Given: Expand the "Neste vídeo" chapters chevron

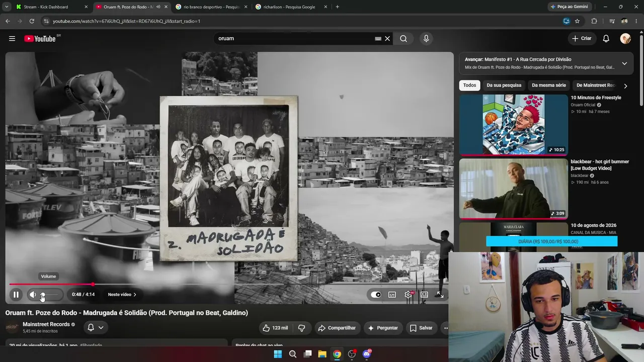Looking at the screenshot, I should click(x=134, y=295).
